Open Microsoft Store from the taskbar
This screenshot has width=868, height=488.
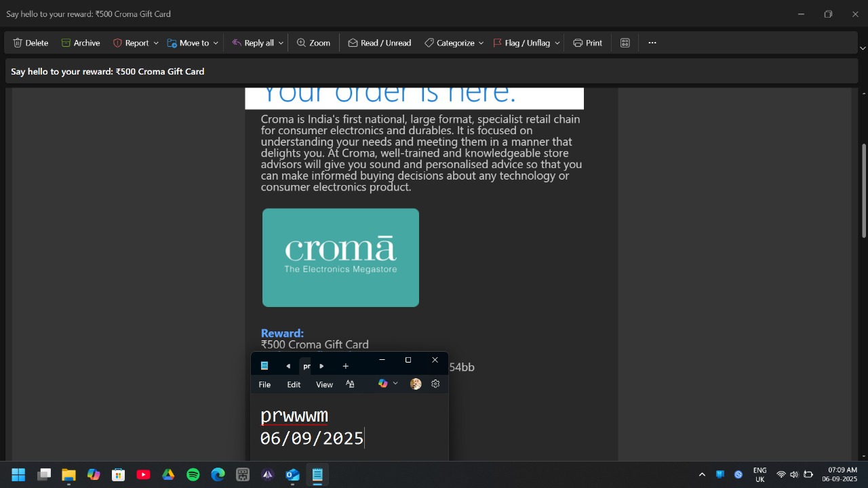(119, 474)
